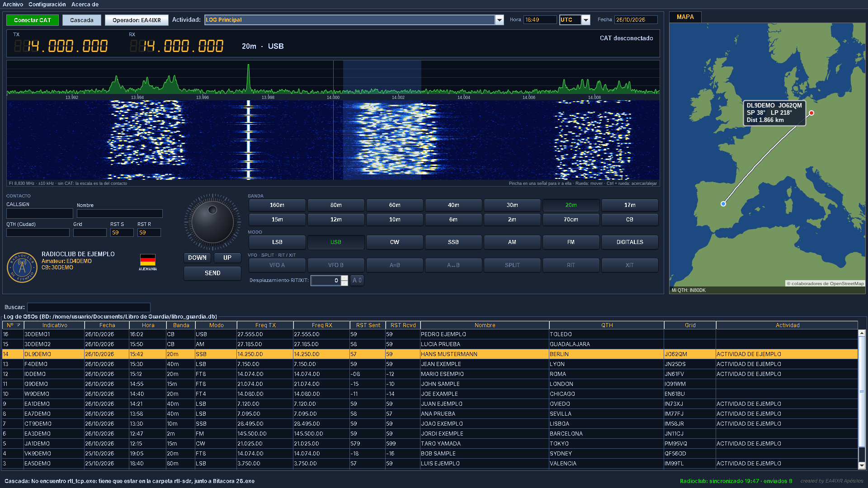This screenshot has width=868, height=488.
Task: Select the 70cm band button
Action: [x=571, y=220]
